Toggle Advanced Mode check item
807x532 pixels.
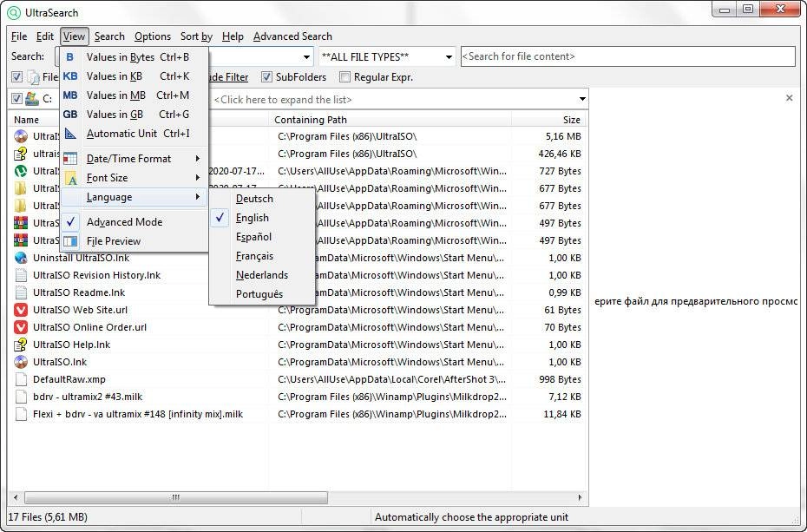(x=134, y=222)
